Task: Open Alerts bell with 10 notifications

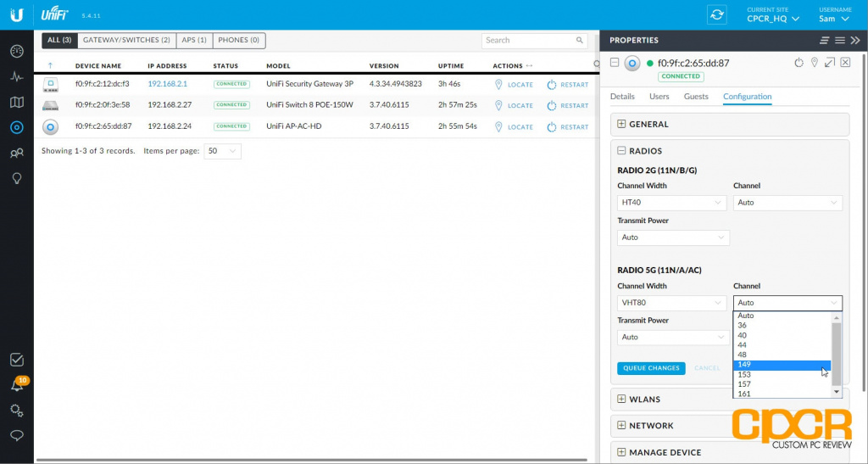Action: 16,385
